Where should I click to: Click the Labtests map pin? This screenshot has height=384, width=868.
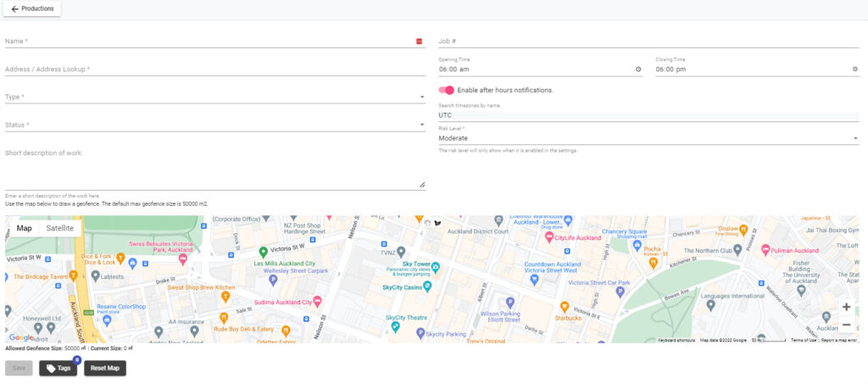pyautogui.click(x=96, y=275)
